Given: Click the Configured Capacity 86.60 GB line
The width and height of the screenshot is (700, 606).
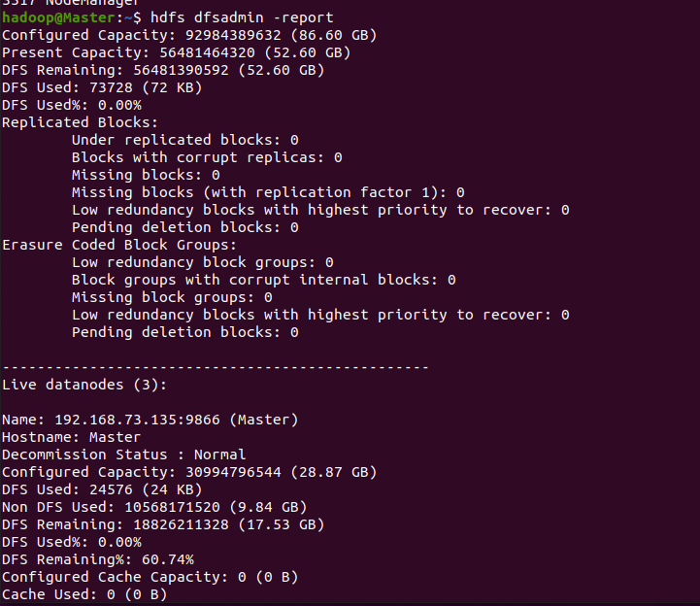Looking at the screenshot, I should (189, 35).
